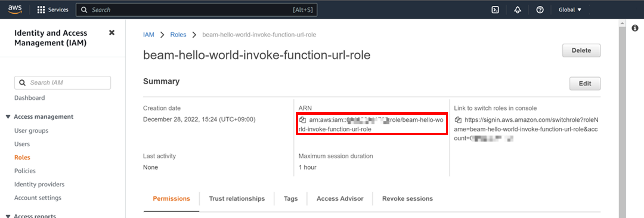Copy the role ARN with copy icon
Screen dimensions: 644x218
coord(303,120)
